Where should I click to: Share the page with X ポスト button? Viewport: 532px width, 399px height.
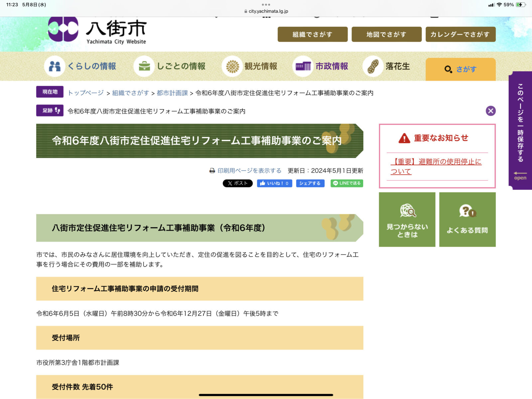(x=237, y=183)
